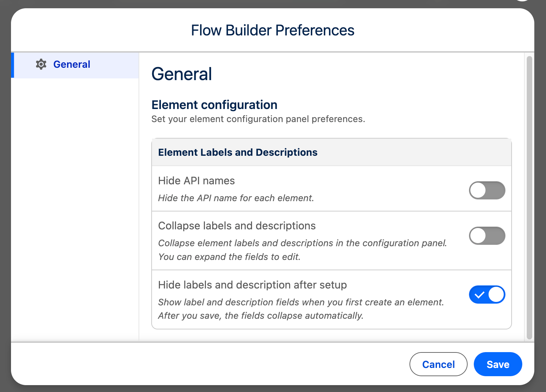Click the 'Set your element configuration panel preferences' text
Screen dimensions: 546x392
click(x=258, y=119)
